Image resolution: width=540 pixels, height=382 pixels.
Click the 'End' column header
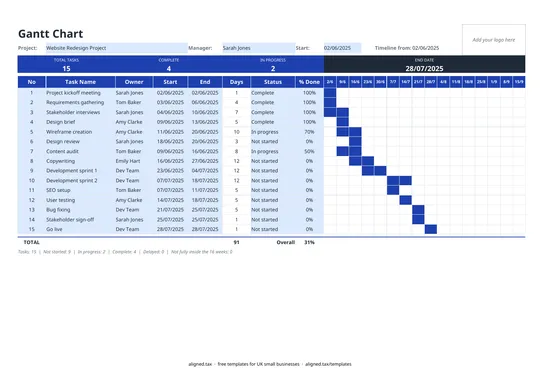[x=205, y=82]
